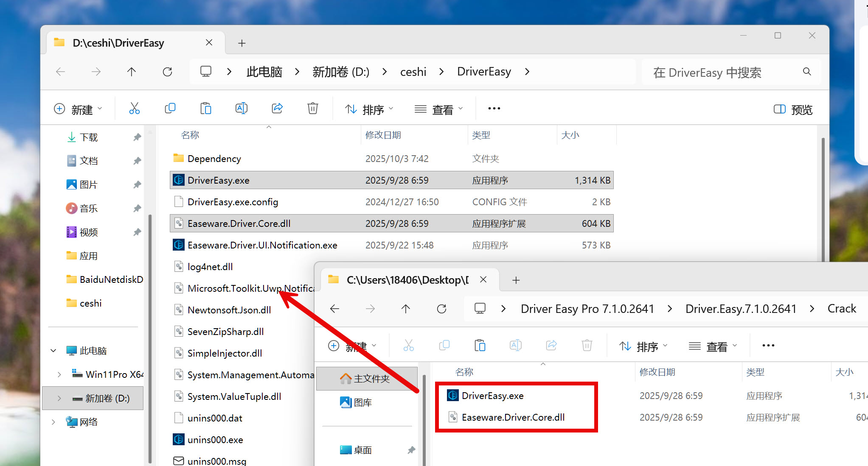This screenshot has width=868, height=466.
Task: Click the DriverEasy window vertical scrollbar
Action: click(x=823, y=199)
